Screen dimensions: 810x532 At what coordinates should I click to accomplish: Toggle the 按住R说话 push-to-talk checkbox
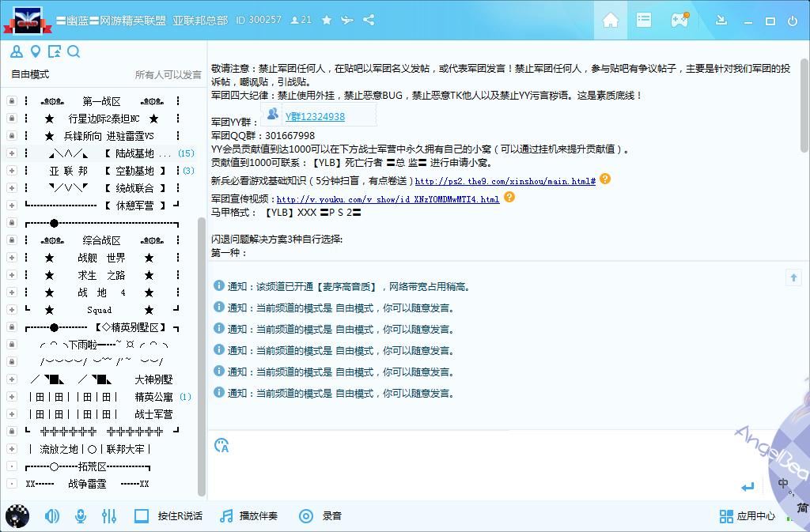[141, 516]
